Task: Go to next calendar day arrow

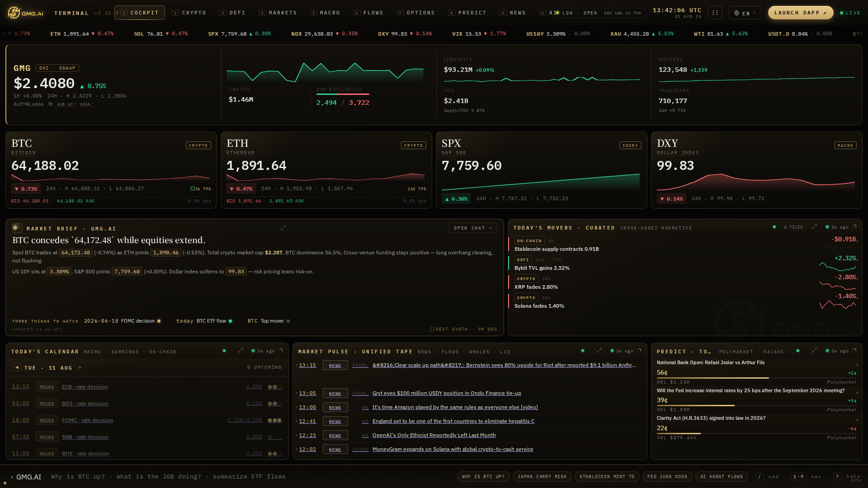Action: point(80,367)
